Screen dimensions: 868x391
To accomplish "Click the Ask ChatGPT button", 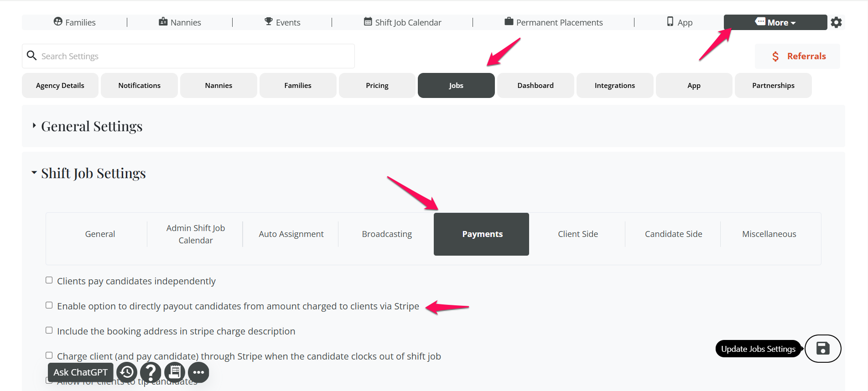I will coord(80,372).
